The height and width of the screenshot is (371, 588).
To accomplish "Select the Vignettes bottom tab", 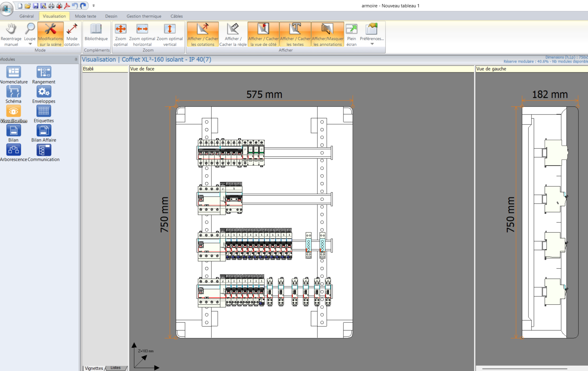I will [x=94, y=368].
